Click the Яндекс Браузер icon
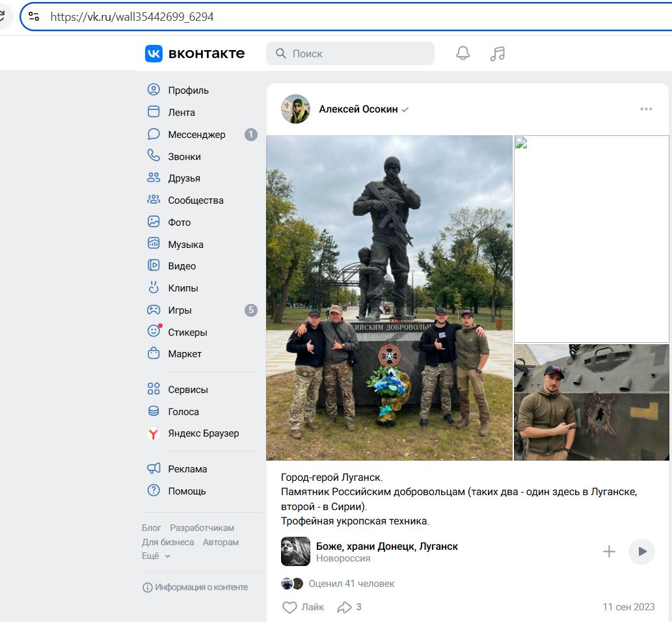Viewport: 672px width, 622px height. pos(154,434)
